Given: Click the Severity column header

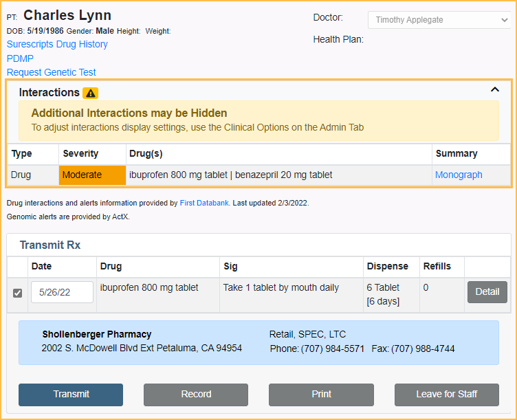Looking at the screenshot, I should point(80,153).
